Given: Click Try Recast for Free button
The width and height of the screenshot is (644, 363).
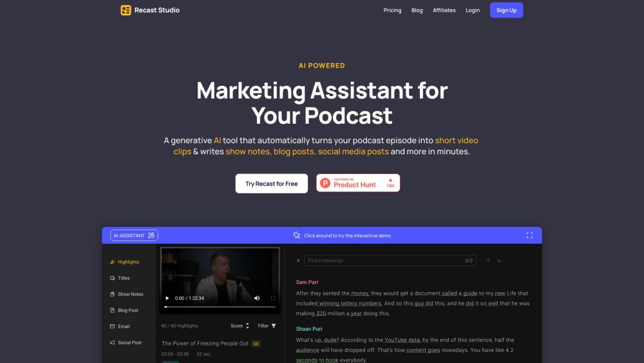Looking at the screenshot, I should (271, 184).
